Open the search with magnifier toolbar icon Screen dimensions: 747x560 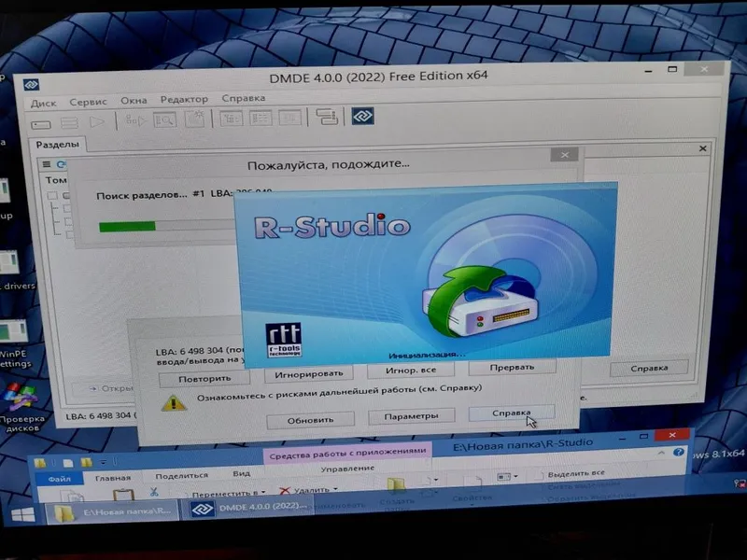coord(165,119)
